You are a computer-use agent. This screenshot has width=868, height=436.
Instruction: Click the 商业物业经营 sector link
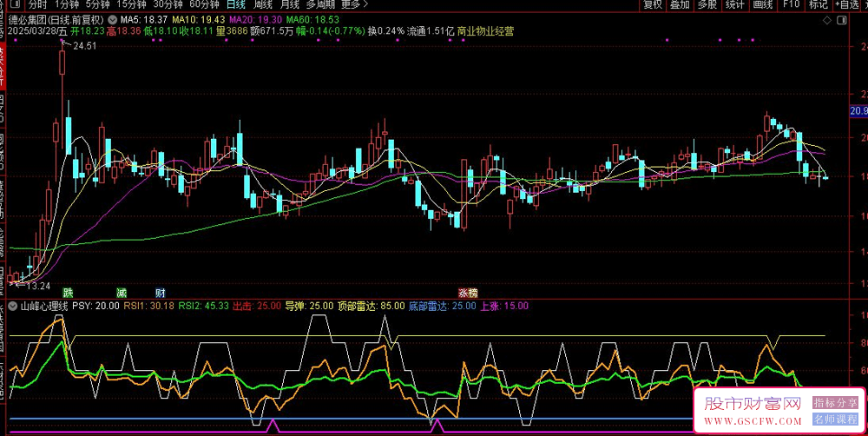click(485, 31)
